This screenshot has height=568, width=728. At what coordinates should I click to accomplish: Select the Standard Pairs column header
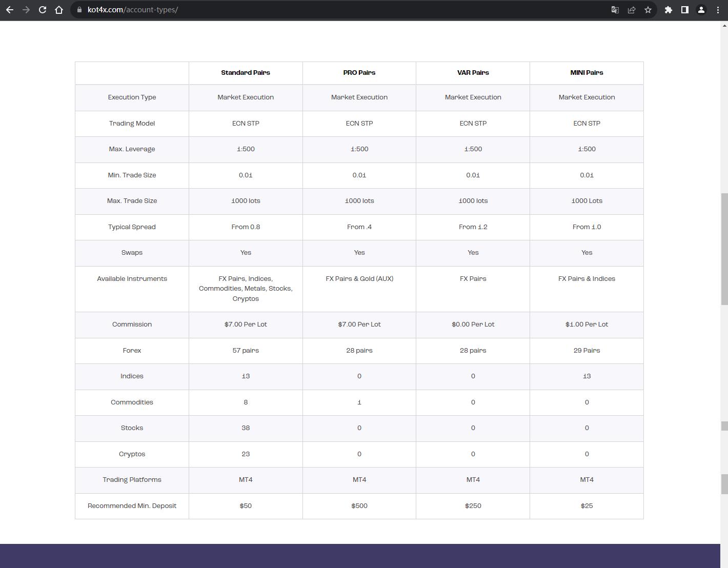tap(246, 73)
